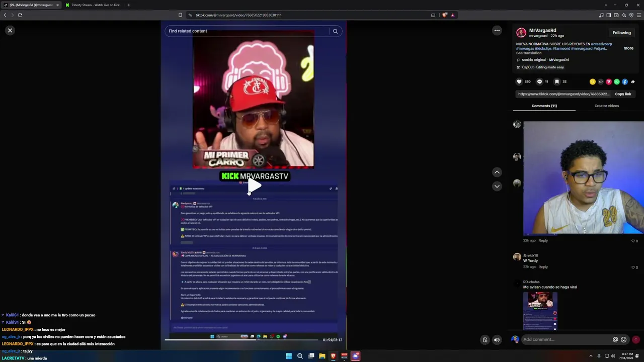Close the TikTok video viewer

10,31
